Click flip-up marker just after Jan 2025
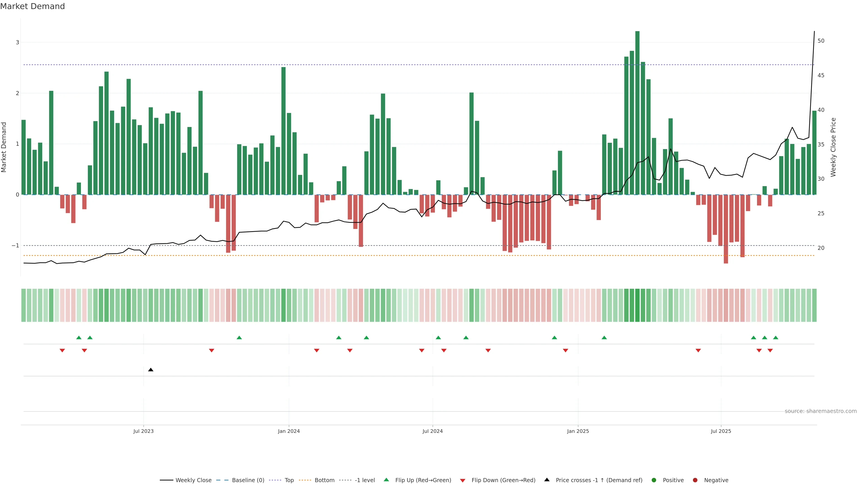The image size is (868, 488). click(x=604, y=338)
